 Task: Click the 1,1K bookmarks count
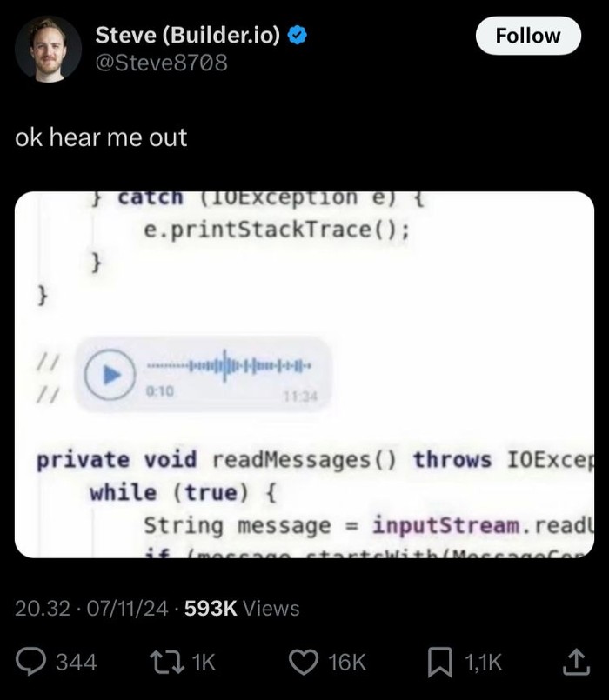[484, 662]
